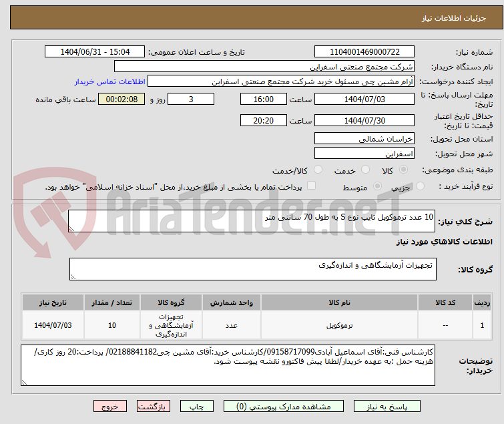The height and width of the screenshot is (424, 504).
Task: Click the deadline time field 16:00
Action: point(263,99)
